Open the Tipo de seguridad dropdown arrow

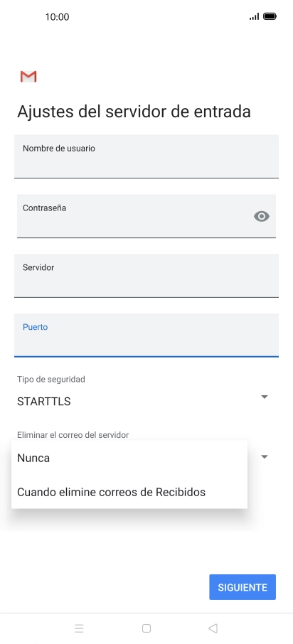pyautogui.click(x=265, y=397)
